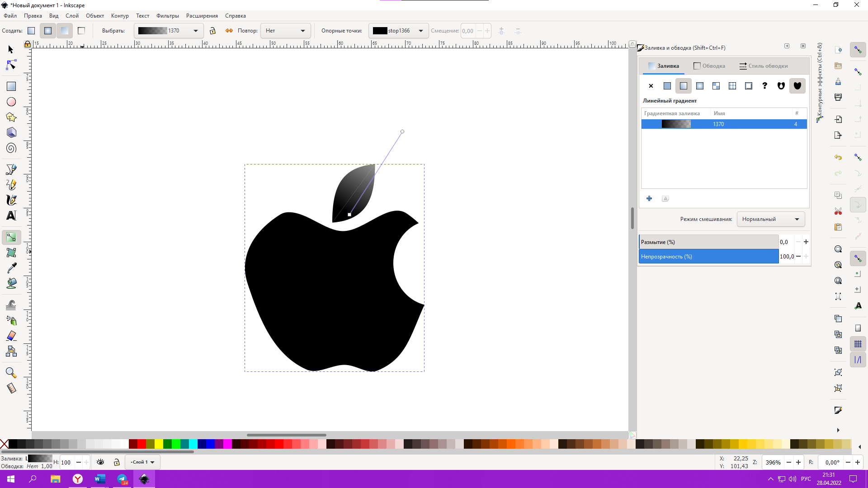Open the stop1366 stops dropdown

(398, 31)
